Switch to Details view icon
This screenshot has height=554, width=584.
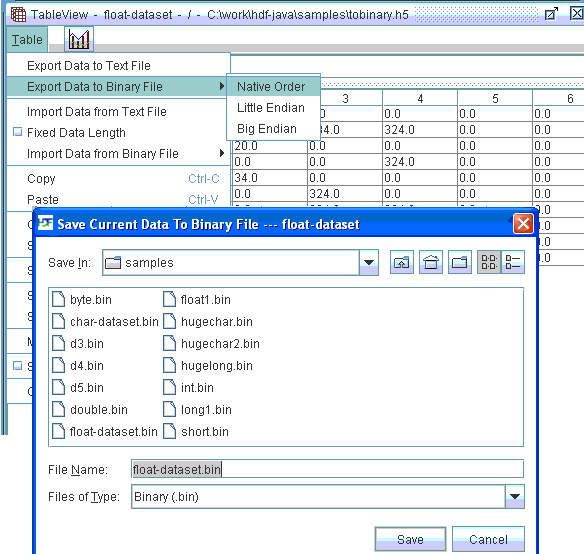513,262
